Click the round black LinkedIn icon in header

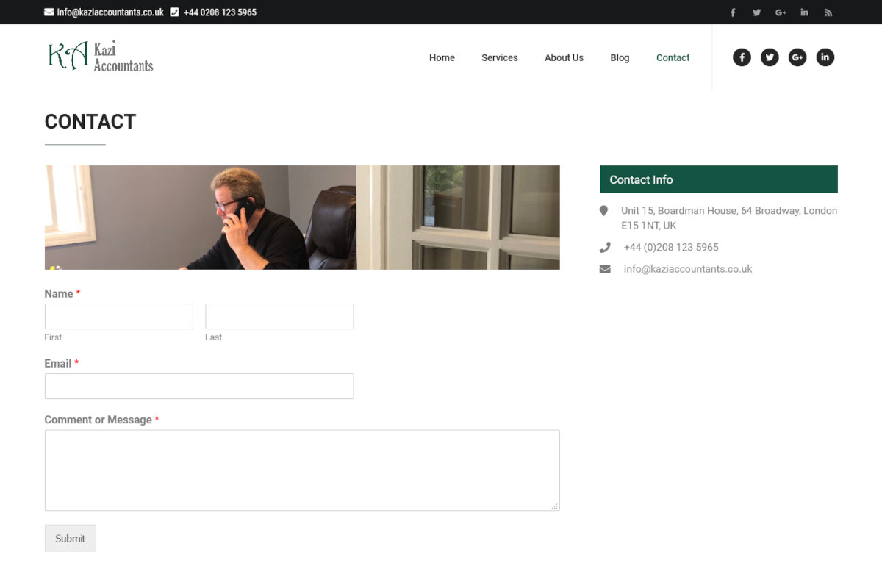[x=825, y=57]
